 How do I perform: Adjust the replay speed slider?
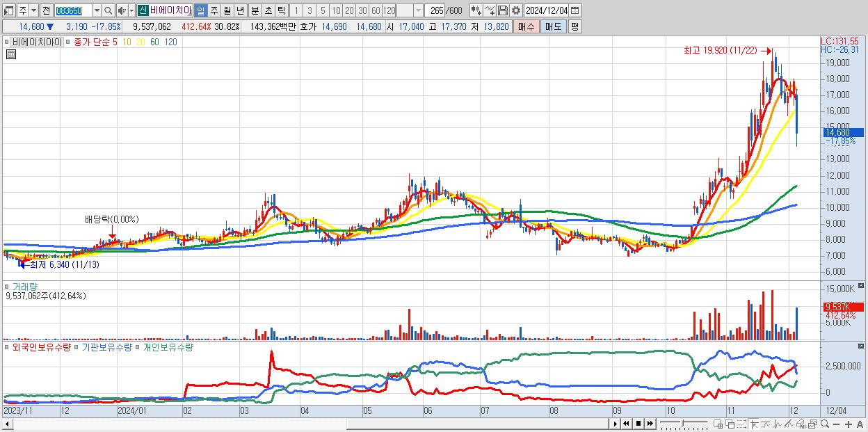point(684,424)
